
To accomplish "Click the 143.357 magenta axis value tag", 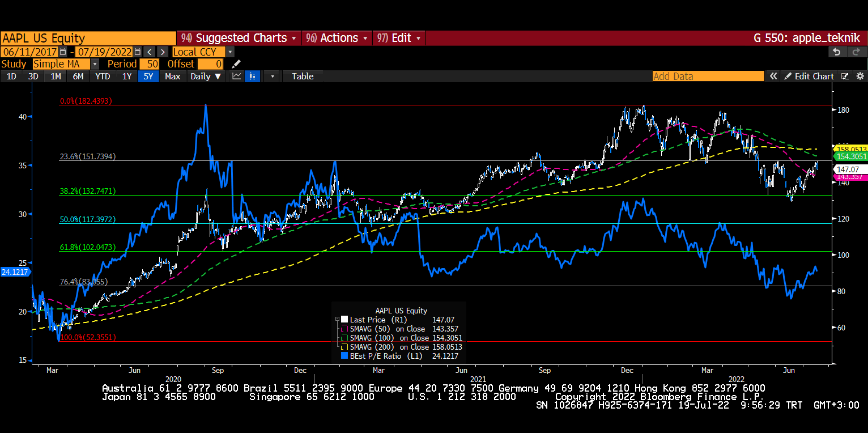I will point(850,177).
